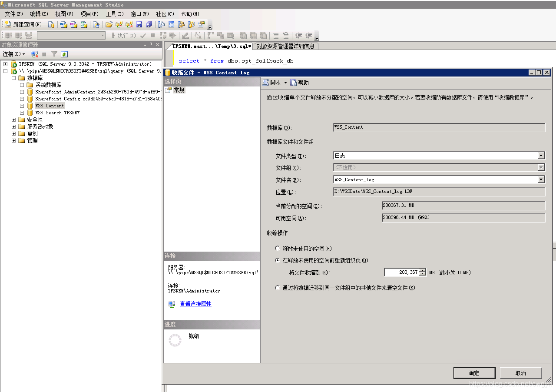Click the Database Engine Query icon
The width and height of the screenshot is (556, 392).
[51, 25]
